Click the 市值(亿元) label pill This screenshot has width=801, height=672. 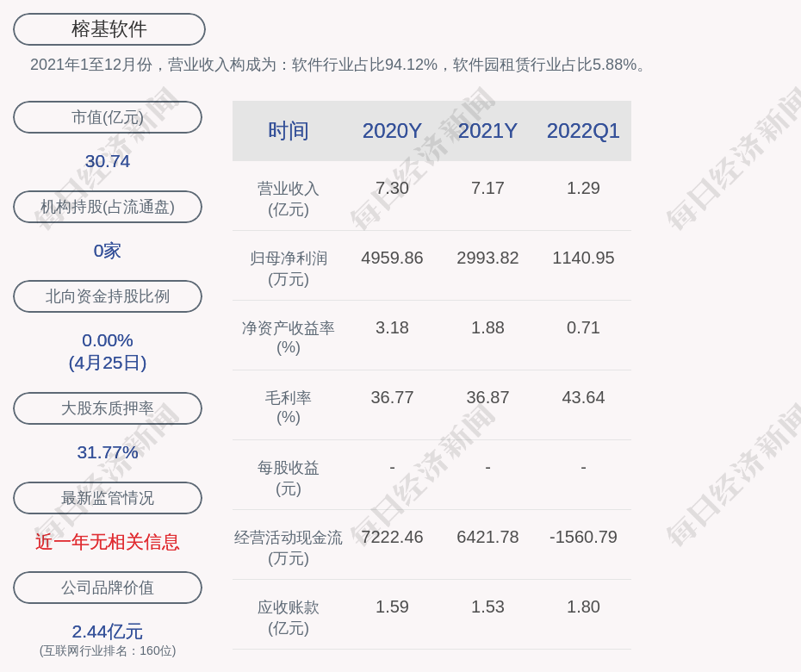[108, 117]
